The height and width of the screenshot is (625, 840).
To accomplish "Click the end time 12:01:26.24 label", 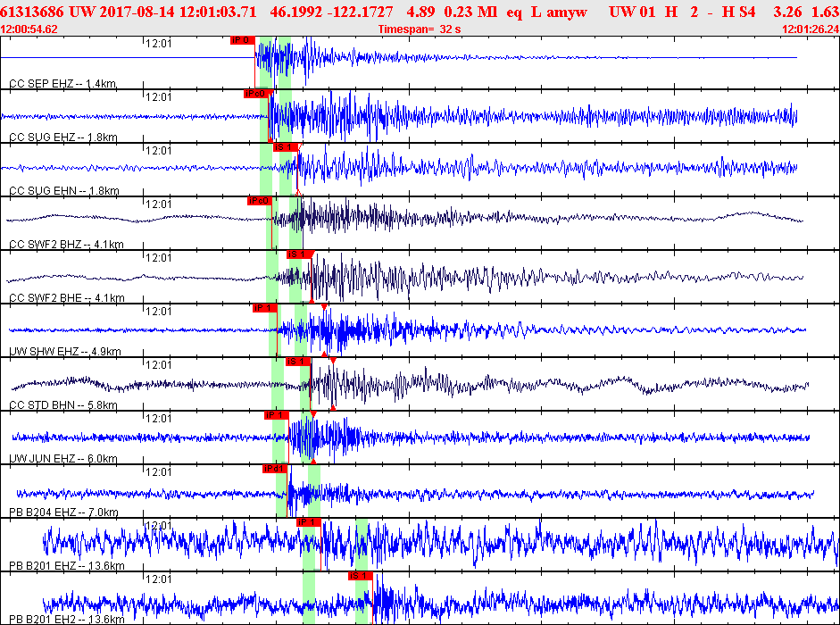I will pyautogui.click(x=811, y=29).
